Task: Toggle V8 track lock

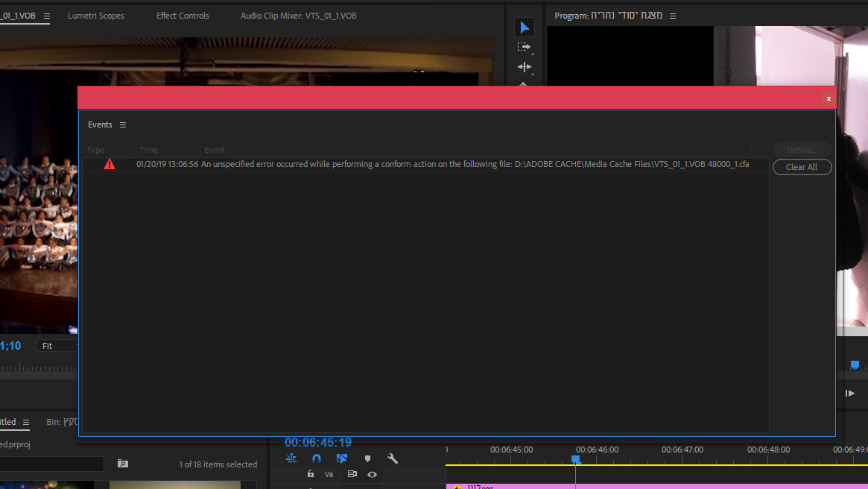Action: coord(311,474)
